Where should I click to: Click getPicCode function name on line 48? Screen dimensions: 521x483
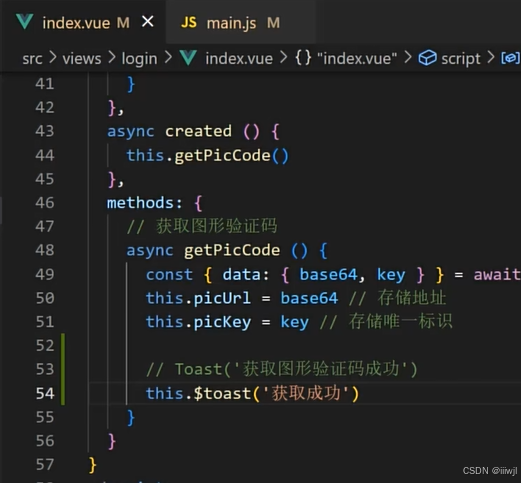coord(232,250)
